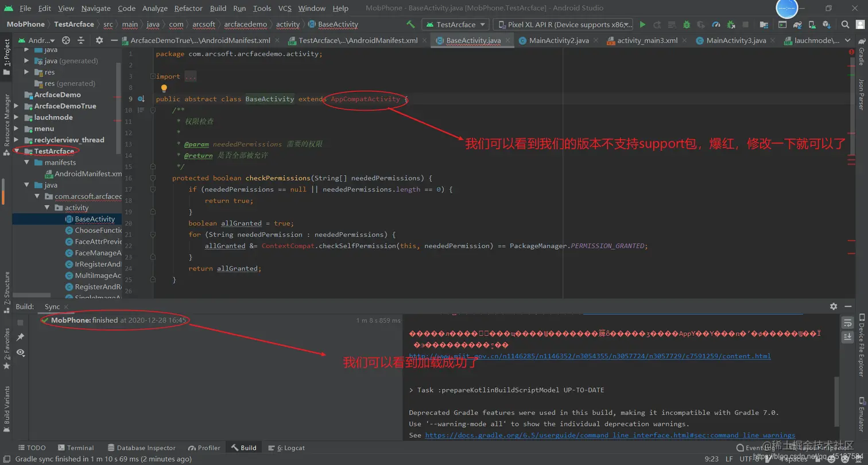
Task: Open the Database Inspector tool window
Action: click(x=141, y=448)
